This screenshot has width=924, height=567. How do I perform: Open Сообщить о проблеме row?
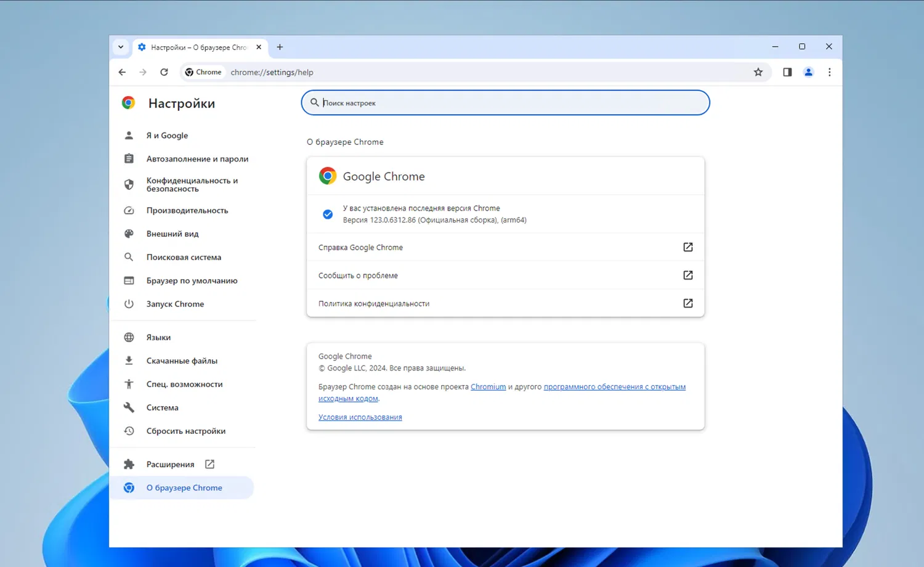tap(505, 275)
